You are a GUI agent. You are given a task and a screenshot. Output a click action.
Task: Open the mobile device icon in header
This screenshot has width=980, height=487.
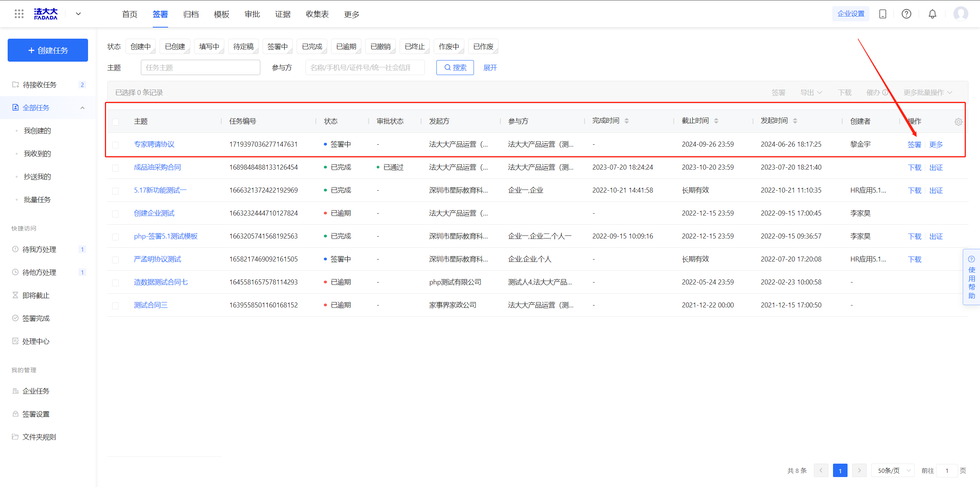883,14
